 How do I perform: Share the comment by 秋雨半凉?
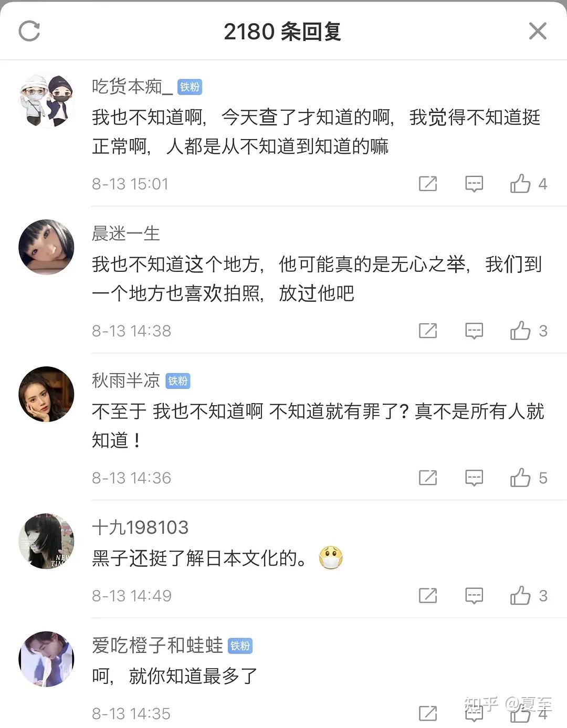(x=428, y=478)
